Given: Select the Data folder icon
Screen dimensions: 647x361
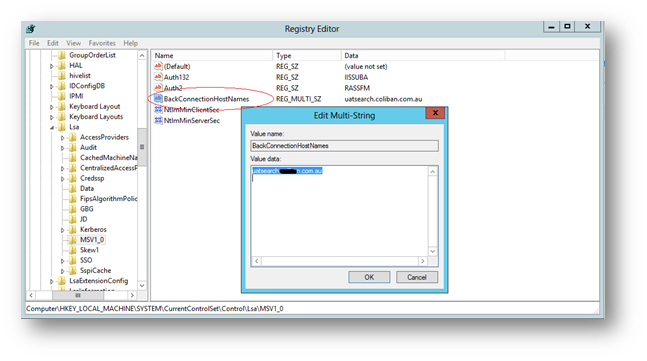Looking at the screenshot, I should click(73, 189).
